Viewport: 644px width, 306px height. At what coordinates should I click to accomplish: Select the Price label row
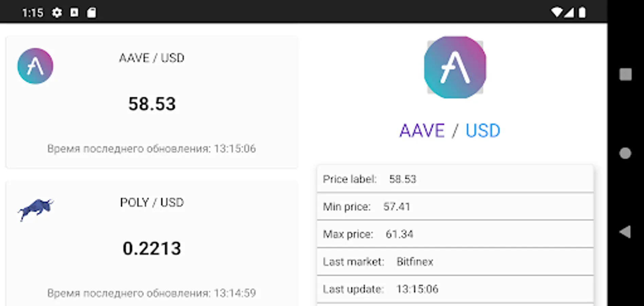coord(455,179)
